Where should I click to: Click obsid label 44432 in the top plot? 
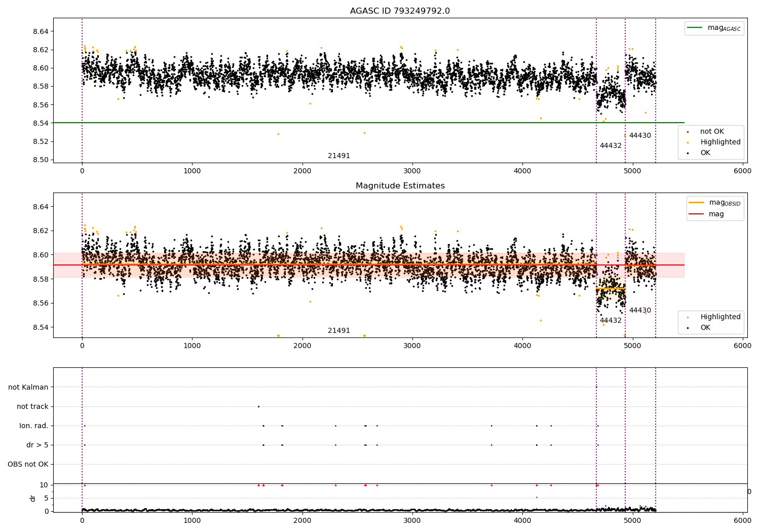pos(611,146)
